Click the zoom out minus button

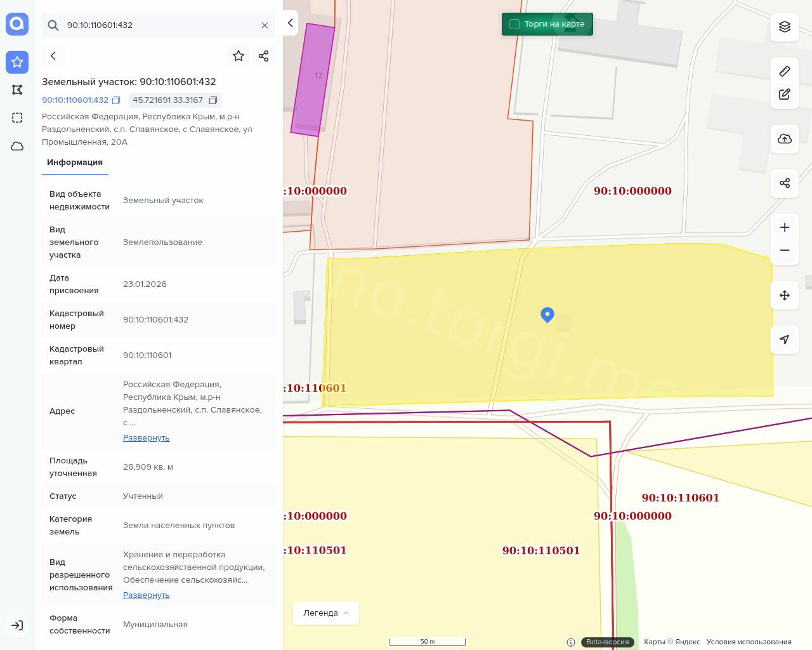(785, 250)
